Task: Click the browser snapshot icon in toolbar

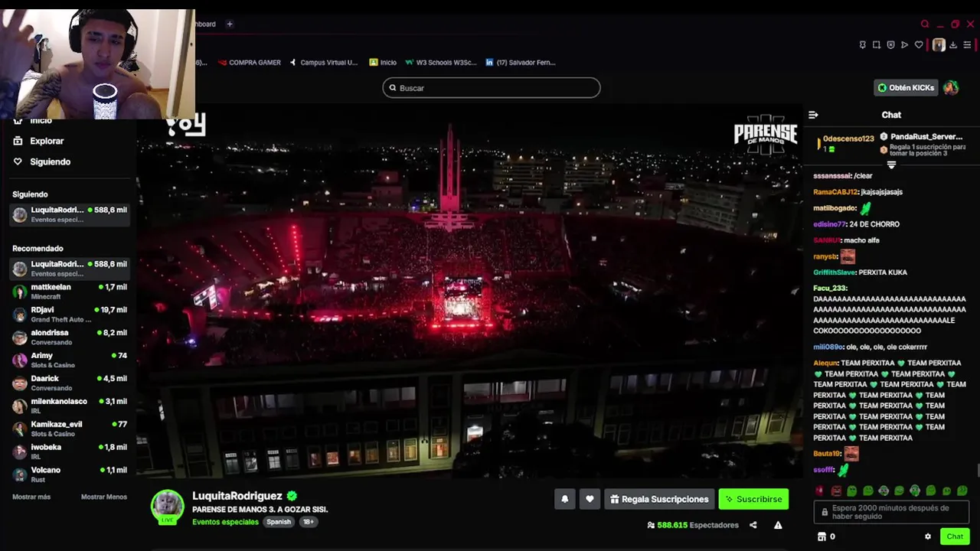Action: click(x=877, y=45)
